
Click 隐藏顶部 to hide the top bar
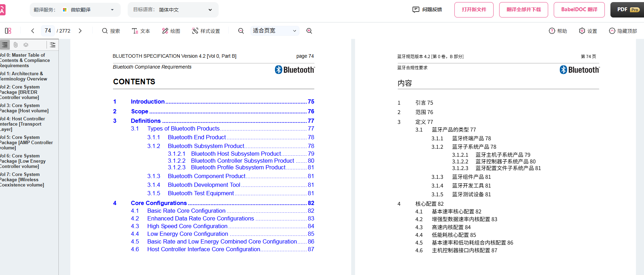click(623, 31)
